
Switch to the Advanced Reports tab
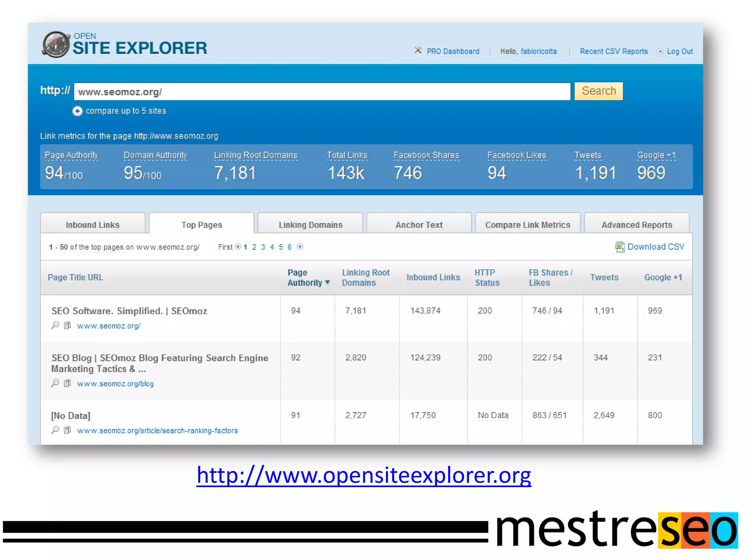[637, 223]
